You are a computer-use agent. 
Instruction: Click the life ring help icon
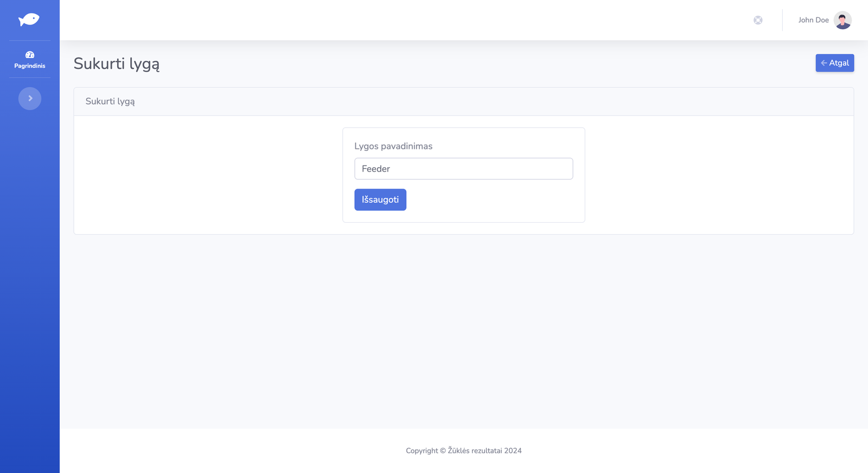758,20
